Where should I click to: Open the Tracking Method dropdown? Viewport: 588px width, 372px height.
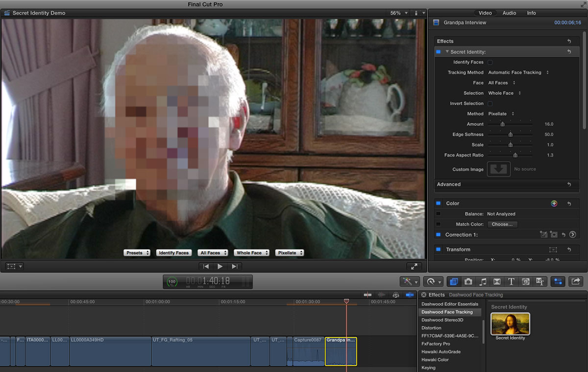pyautogui.click(x=518, y=72)
